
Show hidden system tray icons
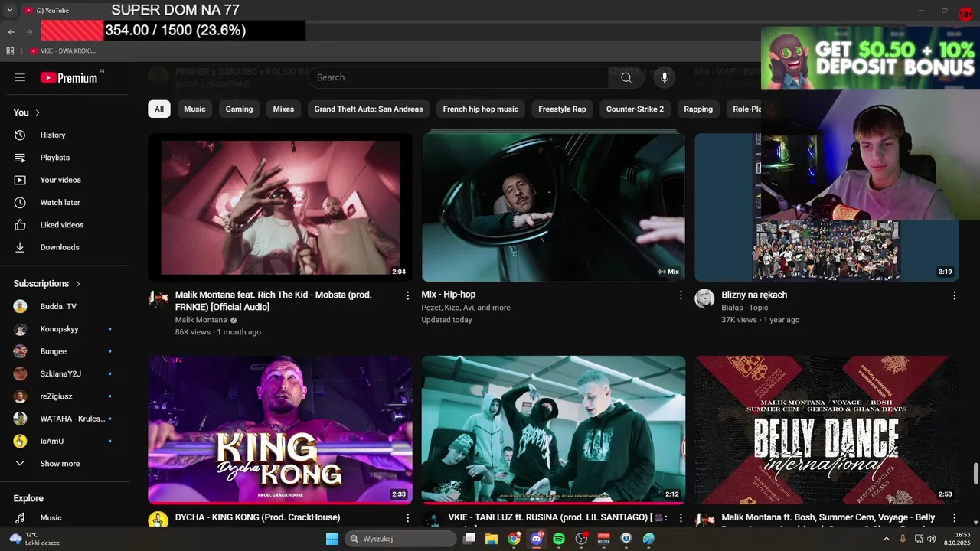tap(887, 539)
